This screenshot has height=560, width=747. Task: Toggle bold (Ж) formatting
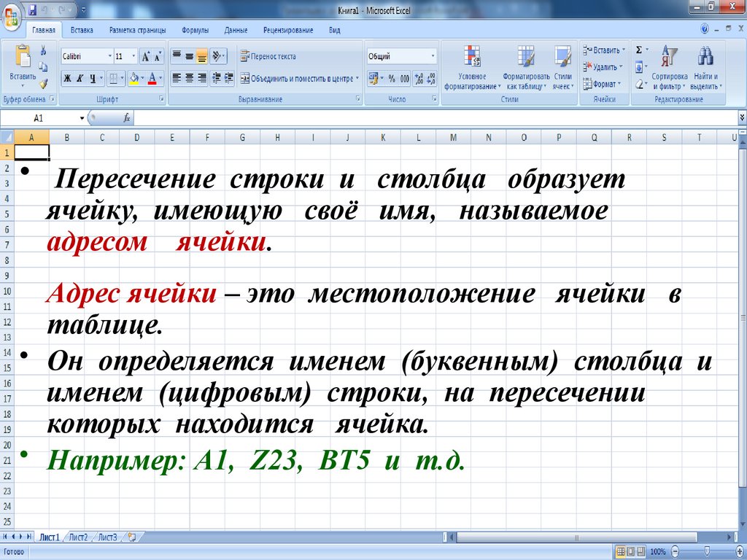pyautogui.click(x=68, y=78)
